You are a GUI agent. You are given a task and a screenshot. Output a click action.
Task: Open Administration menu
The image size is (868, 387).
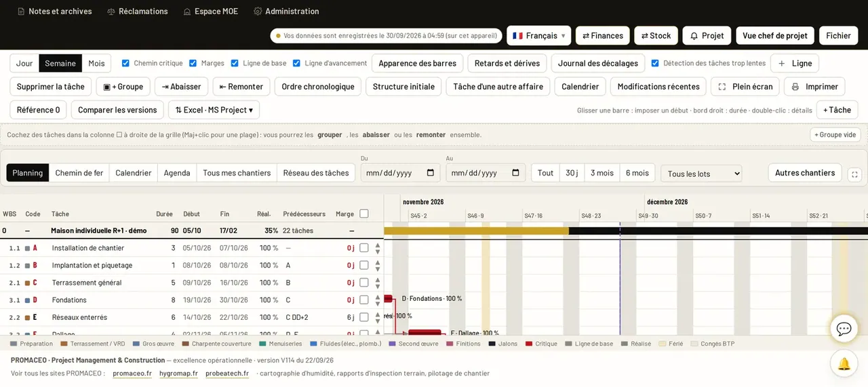(286, 12)
